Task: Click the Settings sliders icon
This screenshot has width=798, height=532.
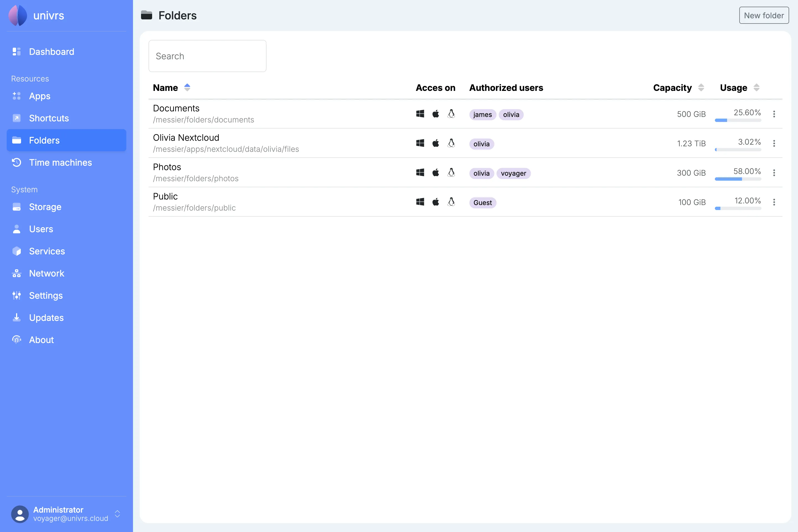Action: (x=17, y=296)
